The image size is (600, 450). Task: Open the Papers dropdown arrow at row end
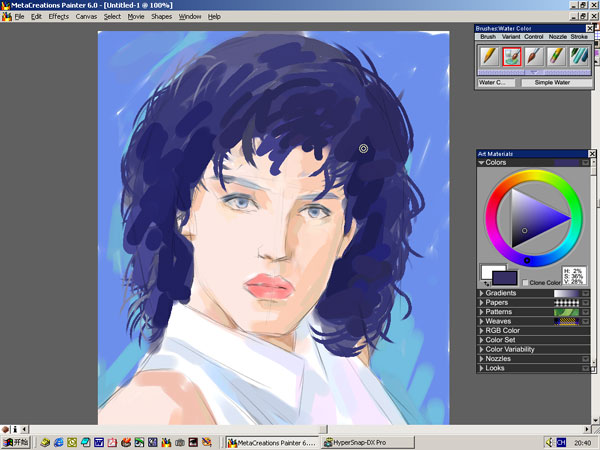[x=585, y=303]
